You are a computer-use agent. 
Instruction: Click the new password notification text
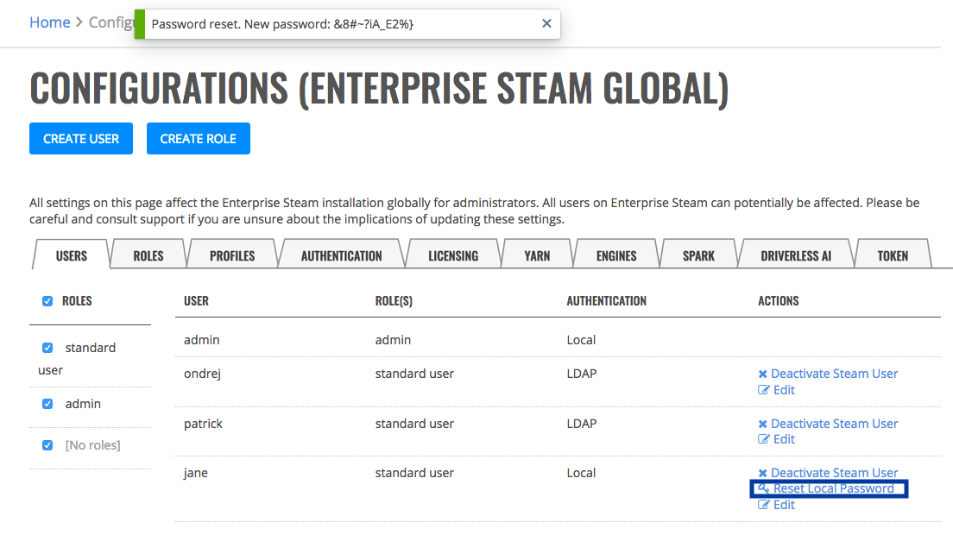282,24
